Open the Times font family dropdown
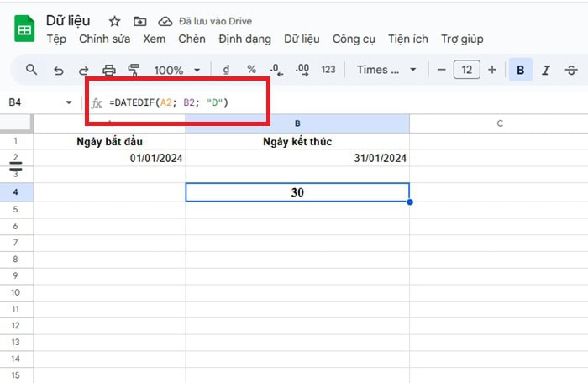The width and height of the screenshot is (588, 383). tap(386, 71)
